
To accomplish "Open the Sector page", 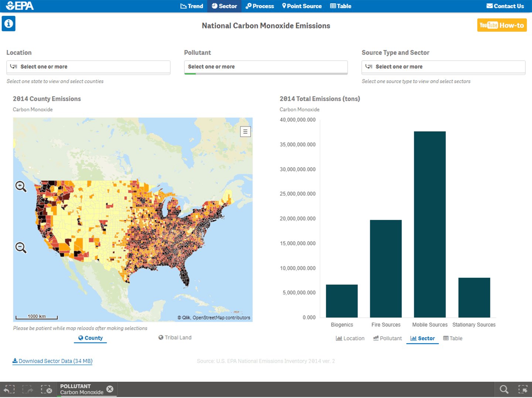I will coord(224,6).
